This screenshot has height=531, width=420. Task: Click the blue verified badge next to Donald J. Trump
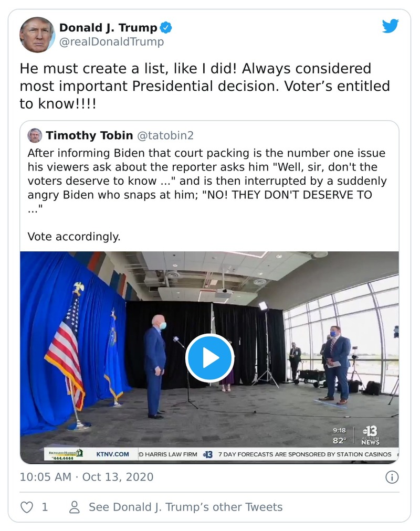(165, 28)
